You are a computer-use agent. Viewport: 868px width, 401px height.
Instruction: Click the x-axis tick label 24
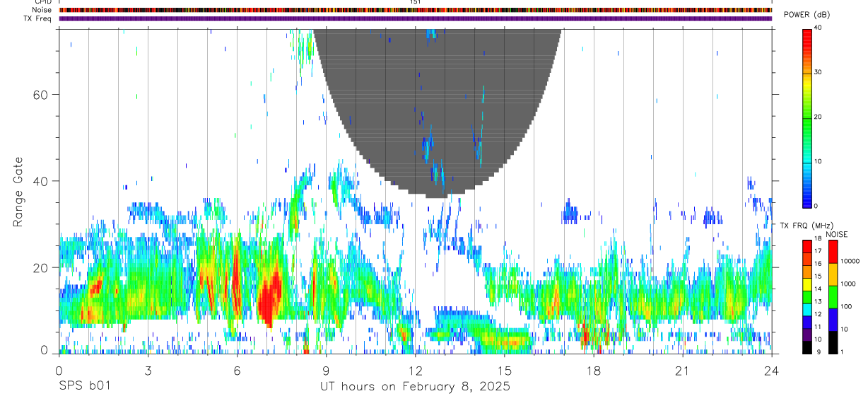(772, 371)
